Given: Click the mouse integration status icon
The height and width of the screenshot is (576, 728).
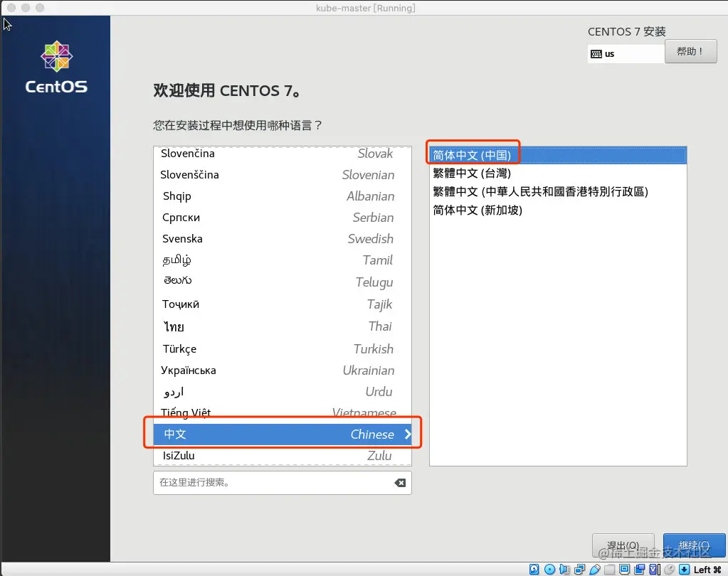Looking at the screenshot, I should [670, 569].
